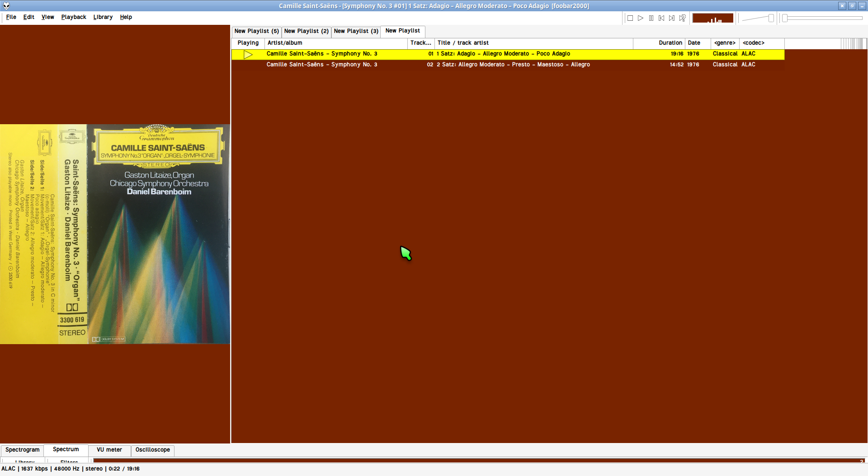Select the row '2 Satz: Allegro Moderato – Presto – Maestoso – Allegro'
This screenshot has height=476, width=868.
(x=508, y=65)
